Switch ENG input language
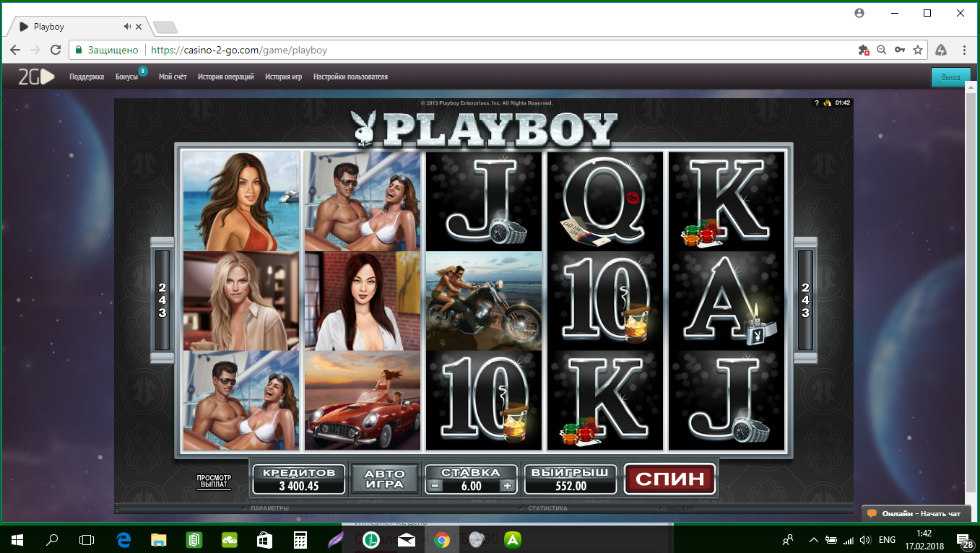Viewport: 980px width, 553px height. tap(888, 539)
